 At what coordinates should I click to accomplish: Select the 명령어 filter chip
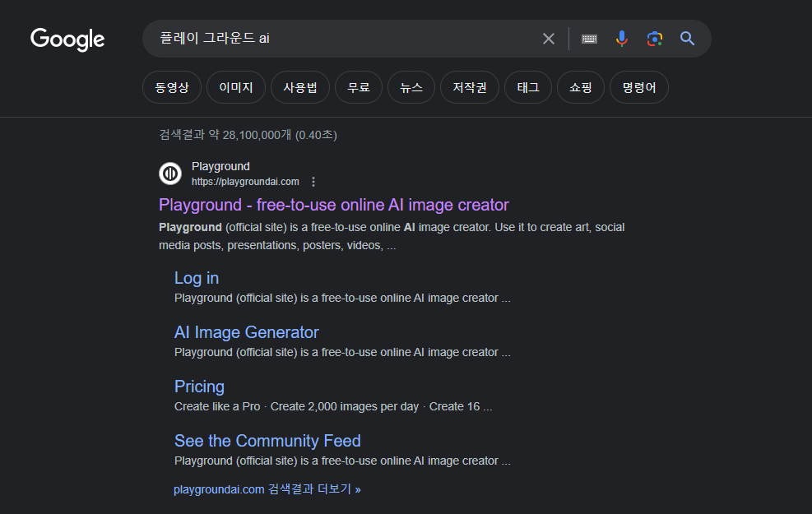[x=639, y=87]
